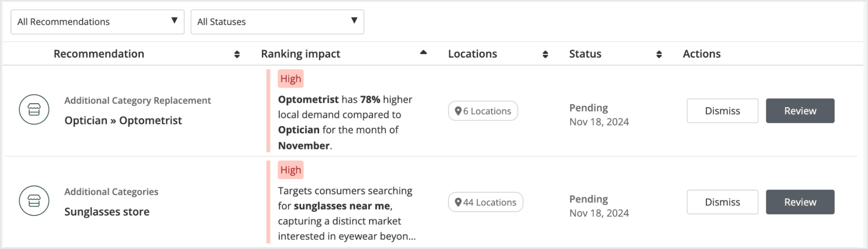
Task: Click the Recommendation column sort arrows
Action: [x=237, y=54]
